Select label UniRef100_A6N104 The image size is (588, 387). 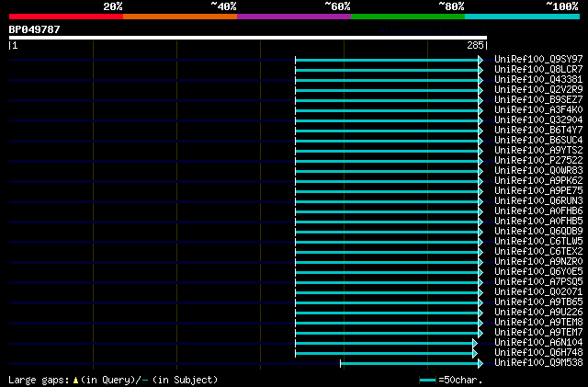click(x=538, y=343)
